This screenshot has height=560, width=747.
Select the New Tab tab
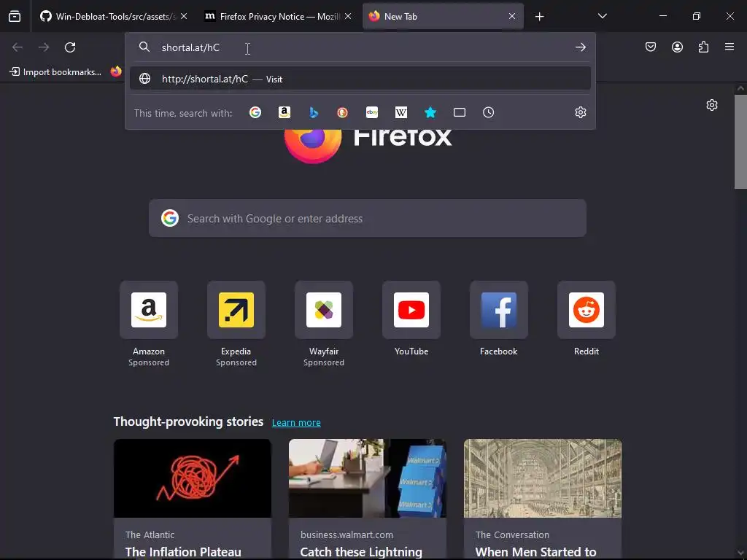[443, 17]
